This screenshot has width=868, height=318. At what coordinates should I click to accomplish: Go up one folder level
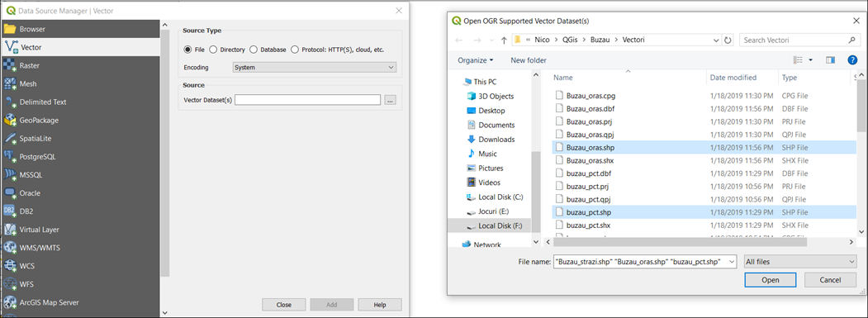[x=504, y=40]
